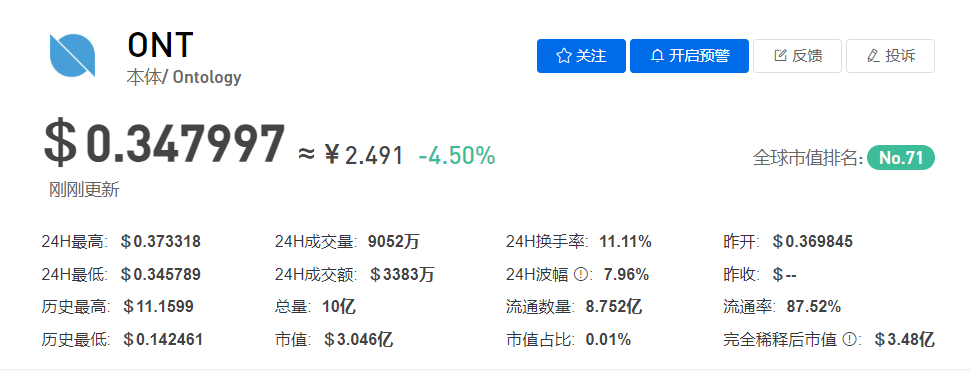Open the 投诉 complaint button
The height and width of the screenshot is (371, 970).
tap(890, 56)
